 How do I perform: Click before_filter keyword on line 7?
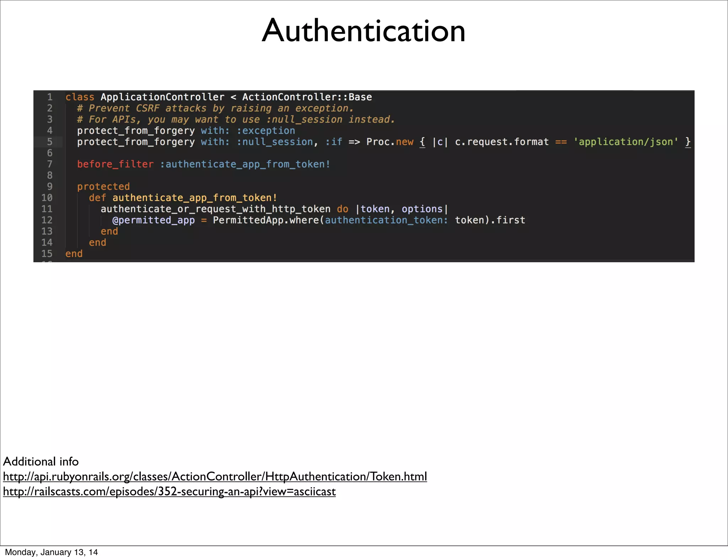(x=115, y=164)
